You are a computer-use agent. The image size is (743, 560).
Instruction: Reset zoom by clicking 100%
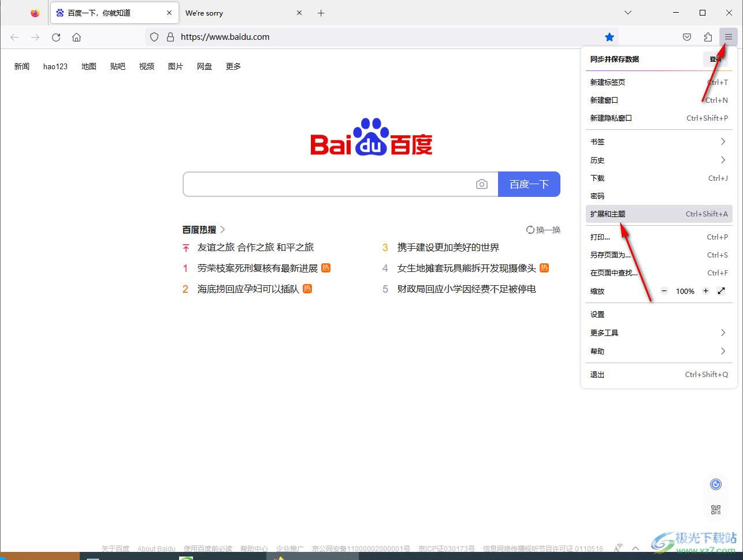[685, 291]
